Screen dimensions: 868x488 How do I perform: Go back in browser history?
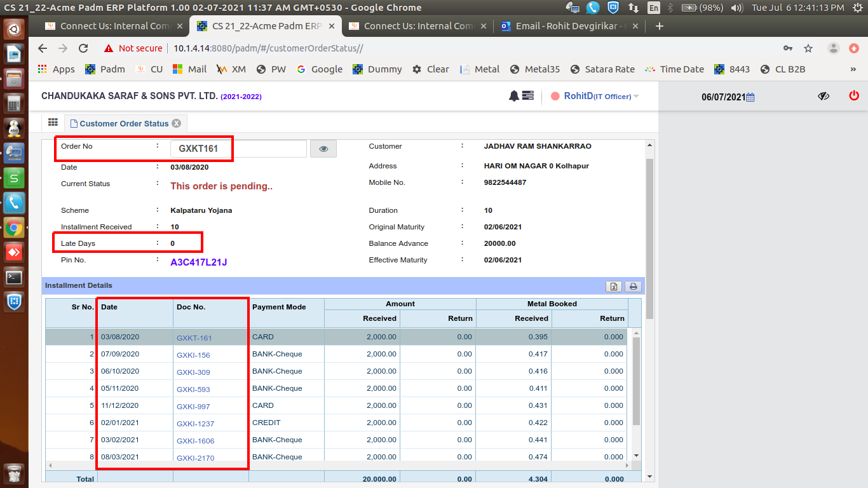pyautogui.click(x=43, y=48)
